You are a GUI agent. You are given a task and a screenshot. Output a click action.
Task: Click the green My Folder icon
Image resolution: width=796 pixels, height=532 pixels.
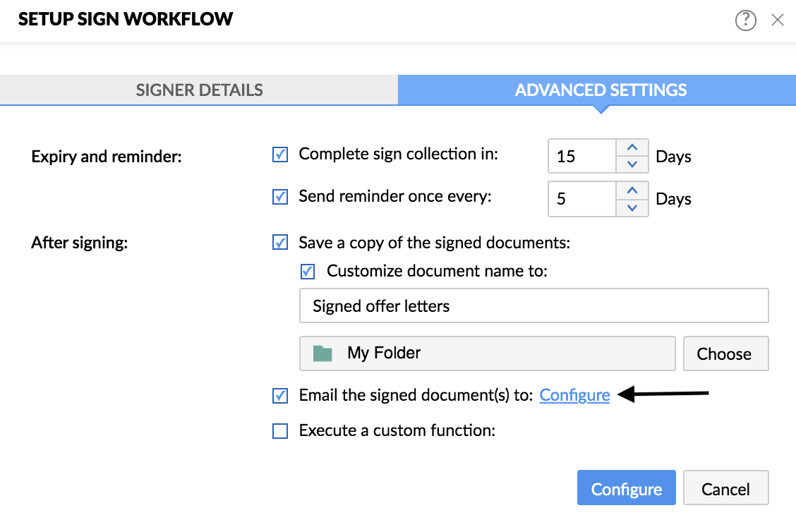pos(322,353)
